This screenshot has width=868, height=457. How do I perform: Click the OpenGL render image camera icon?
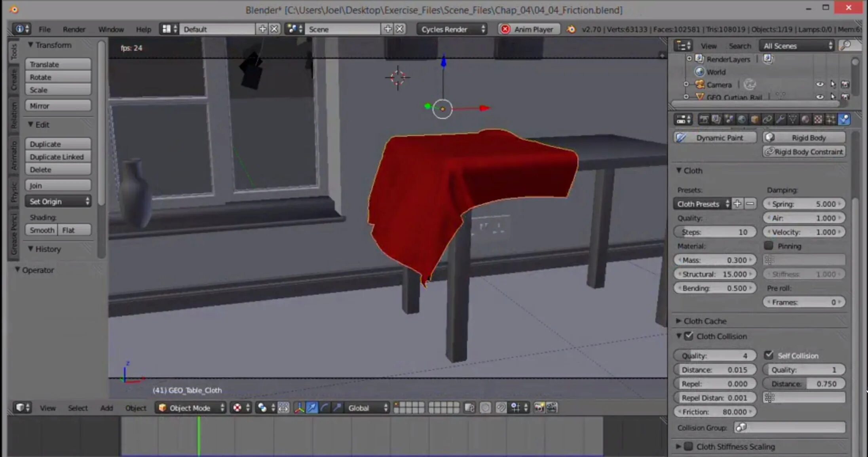[539, 408]
